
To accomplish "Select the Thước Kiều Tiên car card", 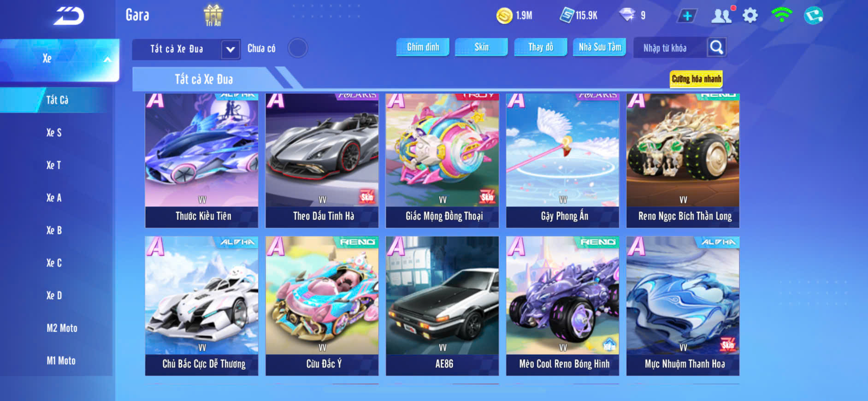I will pos(202,160).
